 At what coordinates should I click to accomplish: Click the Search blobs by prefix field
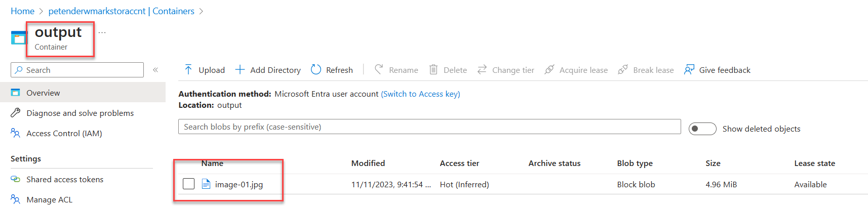pyautogui.click(x=429, y=127)
